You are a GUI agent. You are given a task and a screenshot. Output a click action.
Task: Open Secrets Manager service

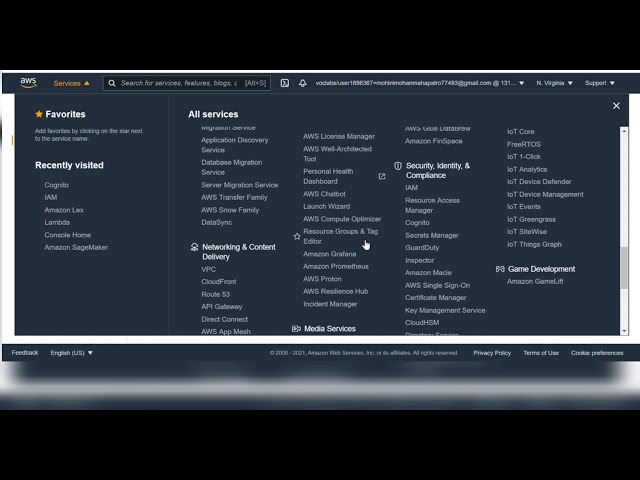[431, 236]
